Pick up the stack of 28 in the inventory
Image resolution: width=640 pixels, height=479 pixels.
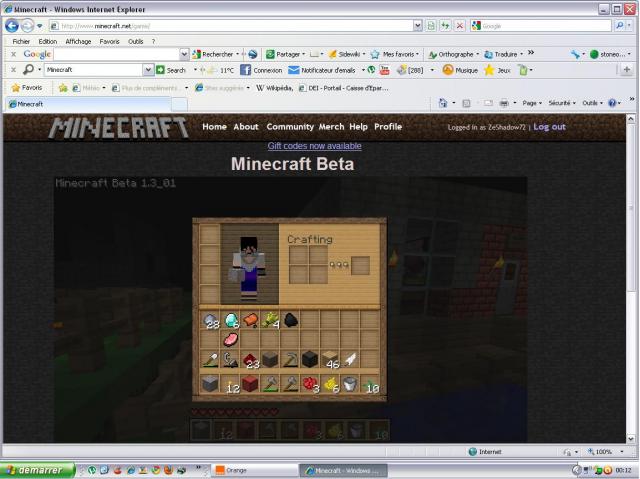[x=211, y=321]
